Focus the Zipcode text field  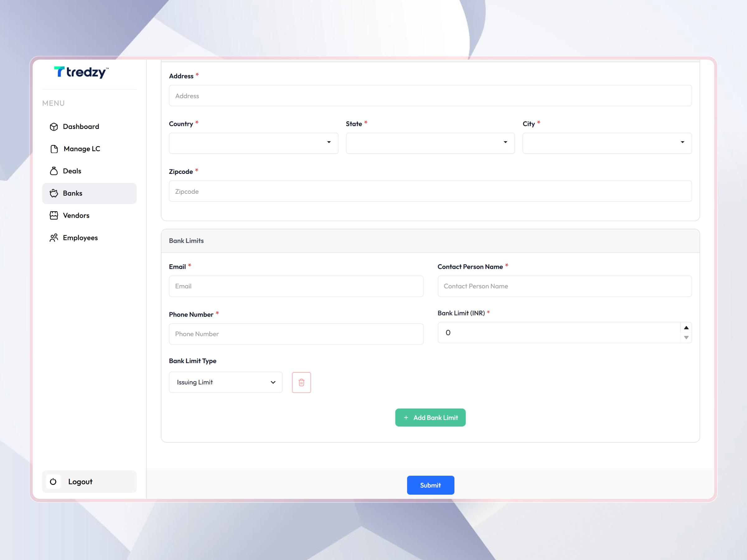click(x=430, y=191)
